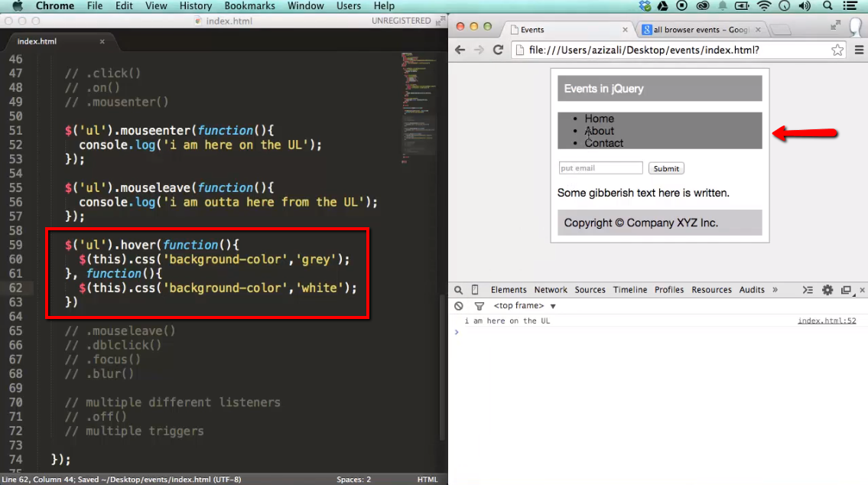Click the browser page reload icon
The image size is (868, 485).
pos(498,49)
